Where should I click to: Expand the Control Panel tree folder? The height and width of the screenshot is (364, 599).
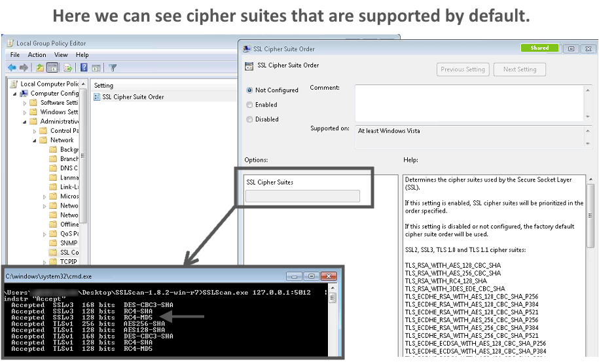pos(35,131)
